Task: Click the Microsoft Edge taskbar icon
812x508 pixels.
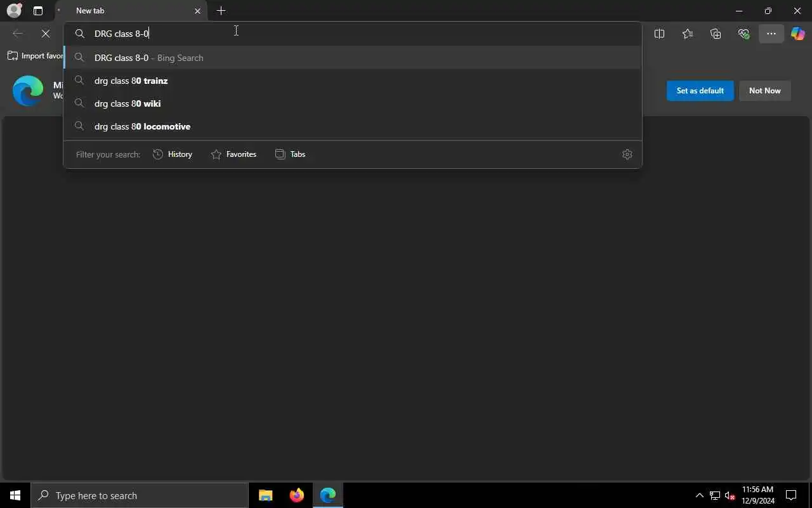Action: click(x=327, y=495)
